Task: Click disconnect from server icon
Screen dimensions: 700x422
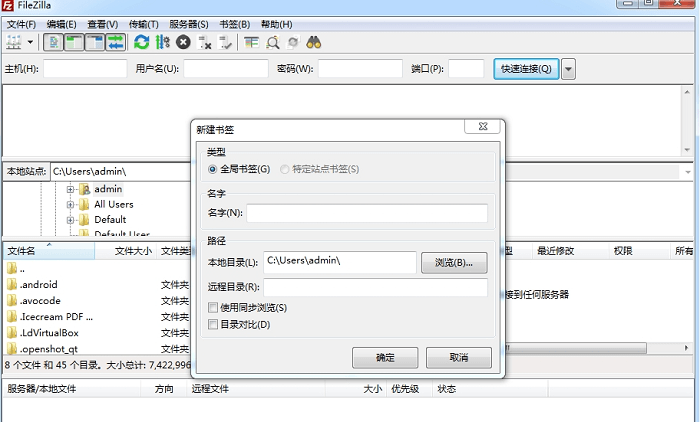Action: point(204,43)
